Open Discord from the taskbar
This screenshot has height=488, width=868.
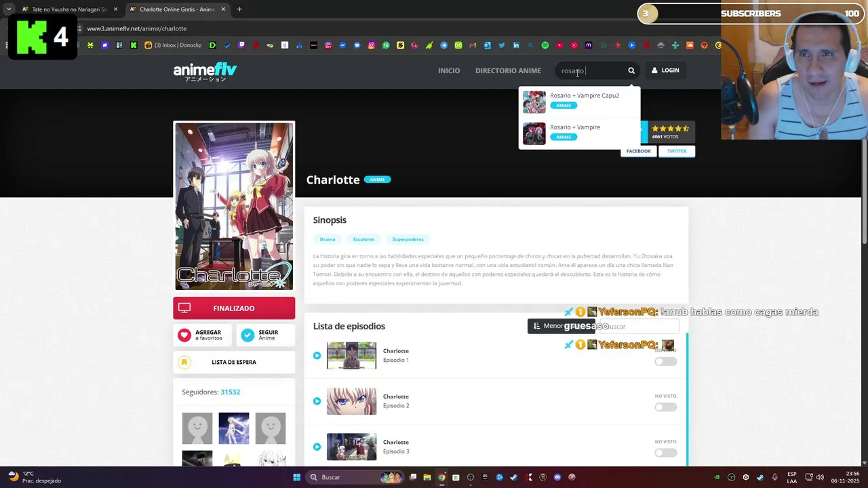pyautogui.click(x=557, y=477)
